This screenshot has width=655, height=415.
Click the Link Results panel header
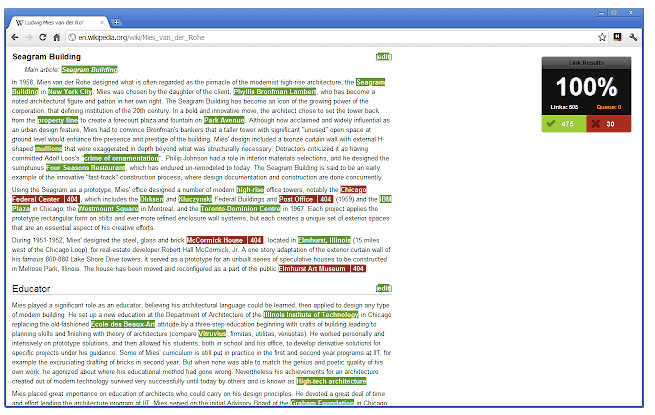[x=586, y=63]
